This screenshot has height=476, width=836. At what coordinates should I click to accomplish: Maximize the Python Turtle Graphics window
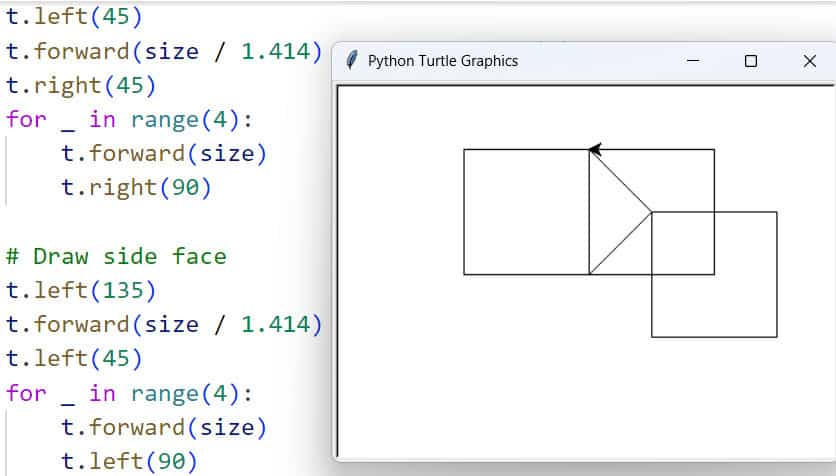[751, 61]
